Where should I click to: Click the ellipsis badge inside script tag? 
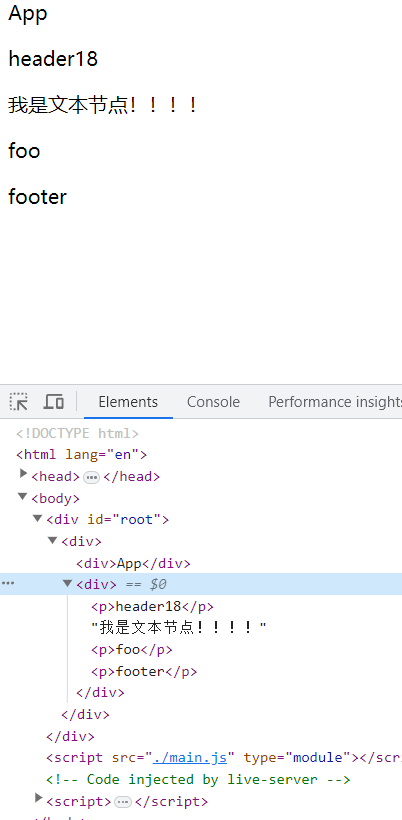(x=123, y=802)
